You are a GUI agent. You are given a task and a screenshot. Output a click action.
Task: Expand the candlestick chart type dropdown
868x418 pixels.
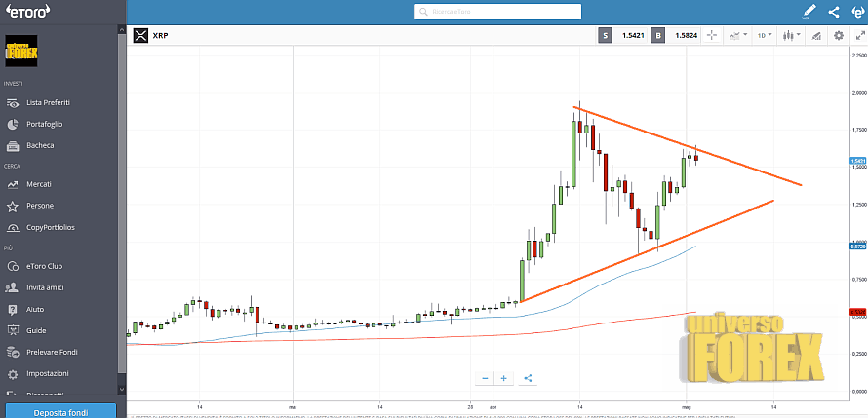pos(789,35)
